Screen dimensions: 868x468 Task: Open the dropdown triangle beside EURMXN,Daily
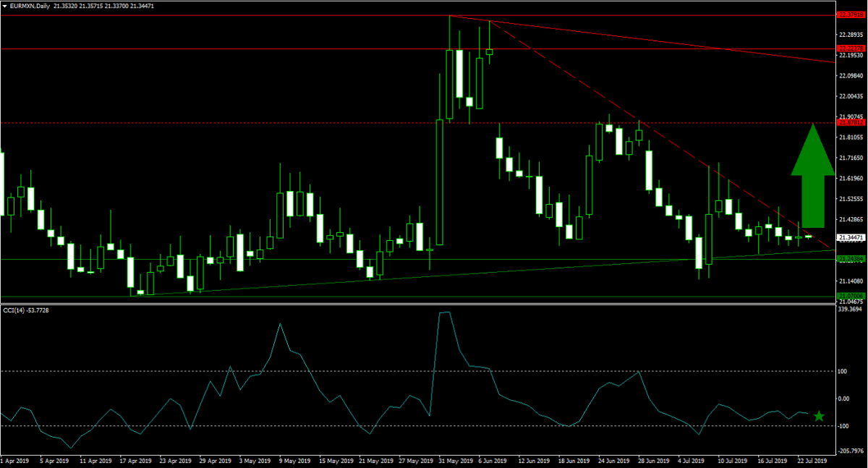click(6, 4)
